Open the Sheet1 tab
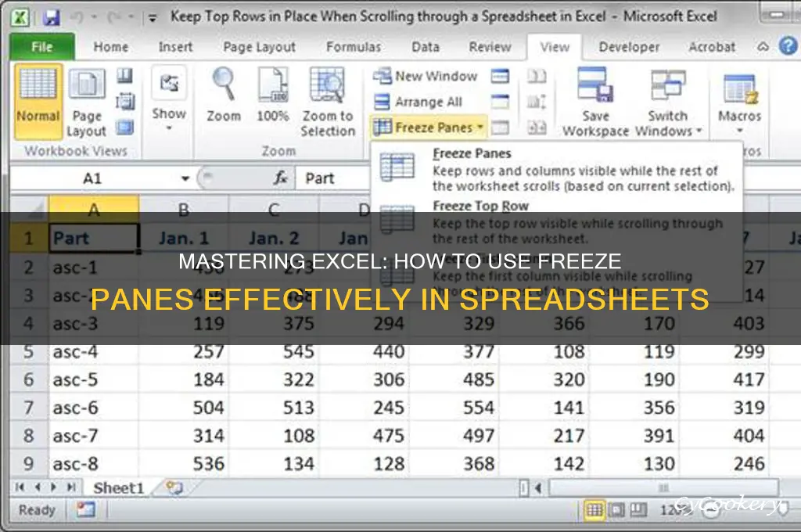 pyautogui.click(x=119, y=488)
